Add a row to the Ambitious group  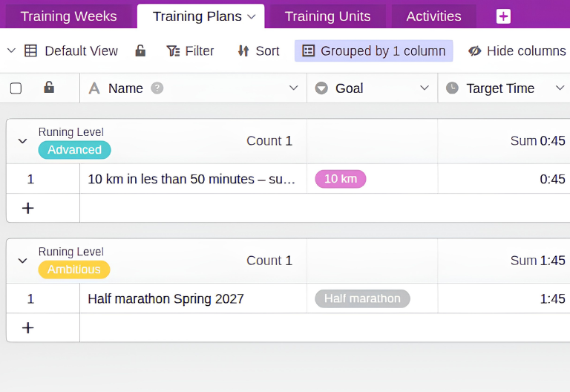(x=28, y=328)
